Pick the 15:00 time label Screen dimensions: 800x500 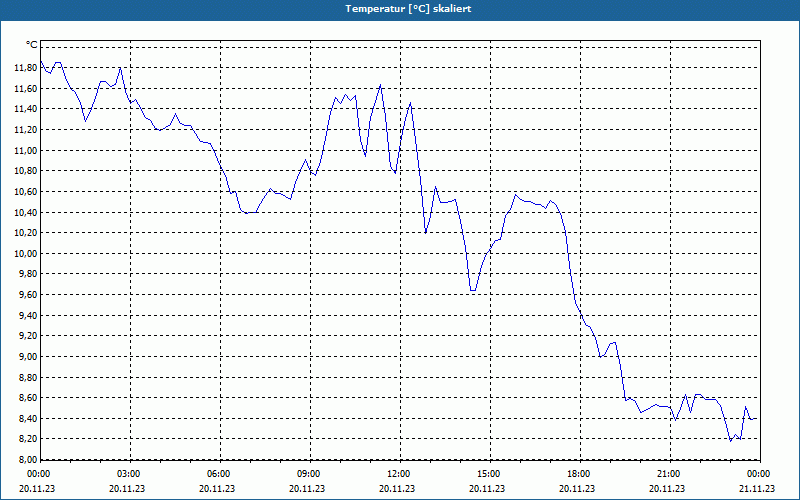click(488, 473)
